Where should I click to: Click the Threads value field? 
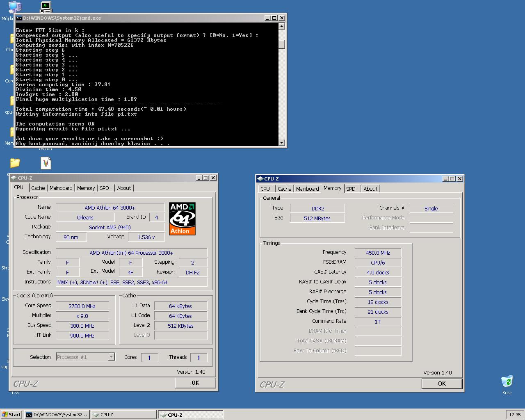(x=199, y=358)
